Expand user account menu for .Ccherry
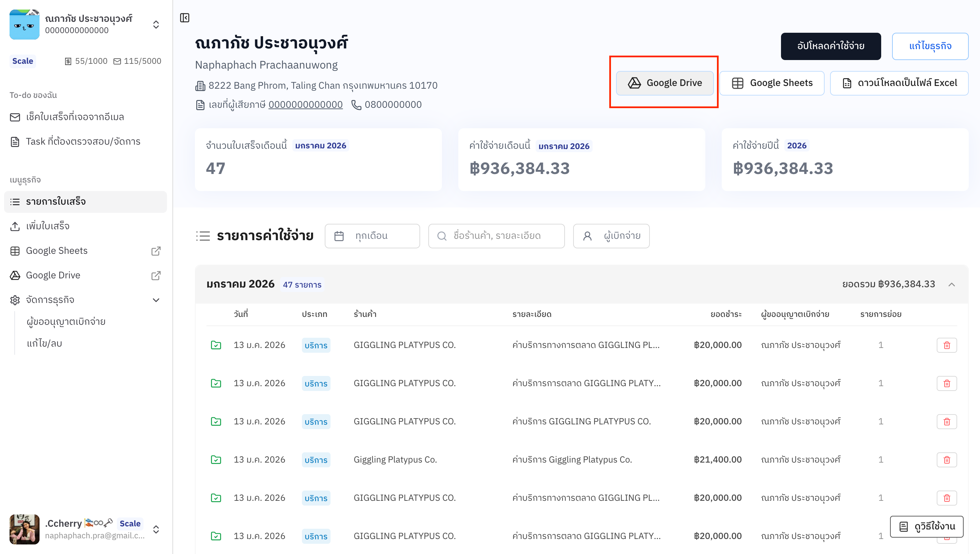Image resolution: width=980 pixels, height=554 pixels. click(x=156, y=529)
